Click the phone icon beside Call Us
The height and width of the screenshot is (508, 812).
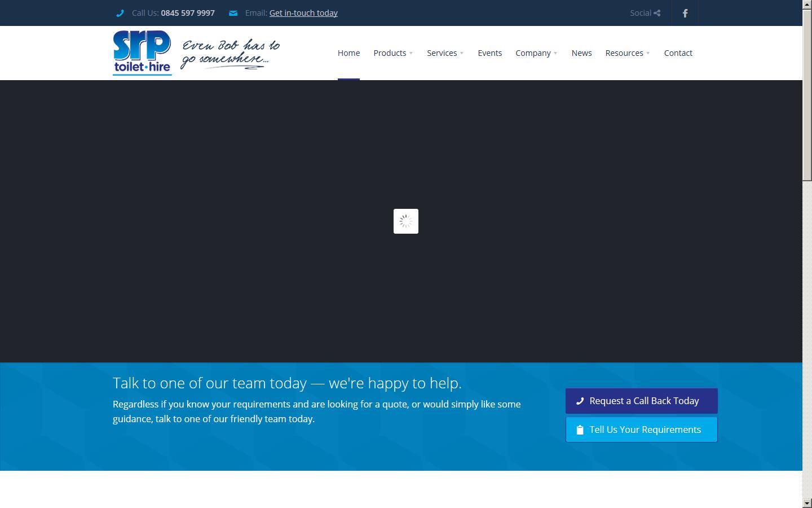120,13
